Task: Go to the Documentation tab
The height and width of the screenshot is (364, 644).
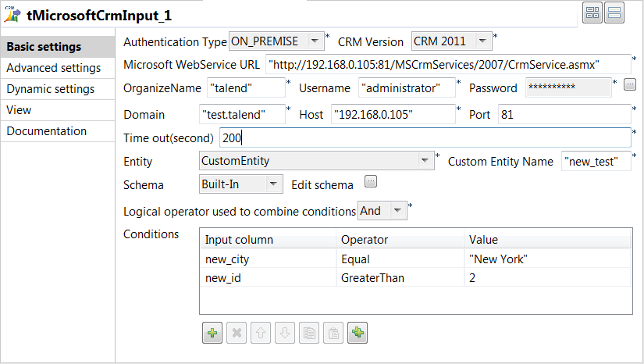Action: pos(47,131)
